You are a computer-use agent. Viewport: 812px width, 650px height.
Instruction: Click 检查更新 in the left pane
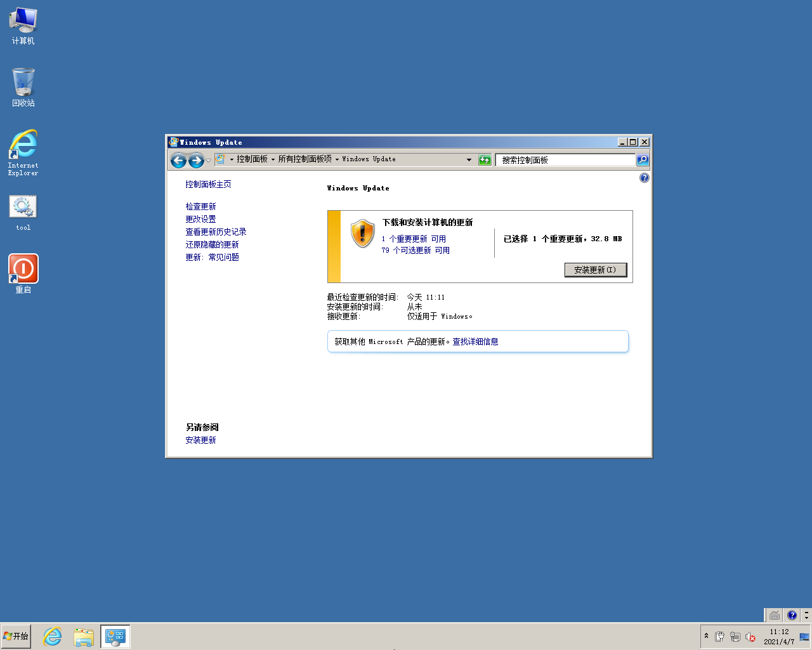coord(200,206)
